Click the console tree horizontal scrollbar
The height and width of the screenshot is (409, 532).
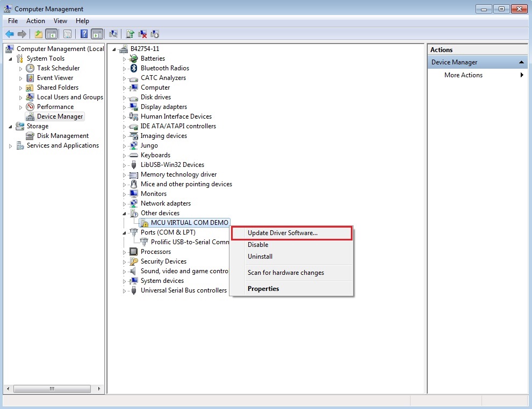pyautogui.click(x=52, y=389)
